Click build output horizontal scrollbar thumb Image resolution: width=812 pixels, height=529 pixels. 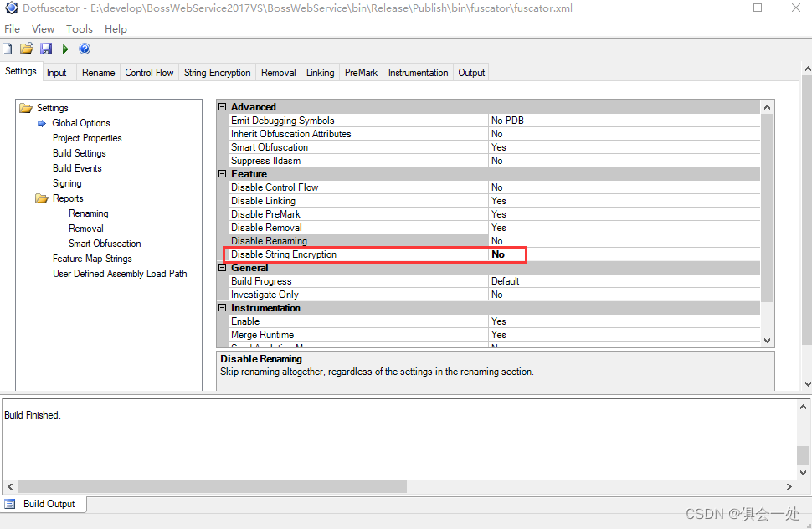(x=213, y=486)
